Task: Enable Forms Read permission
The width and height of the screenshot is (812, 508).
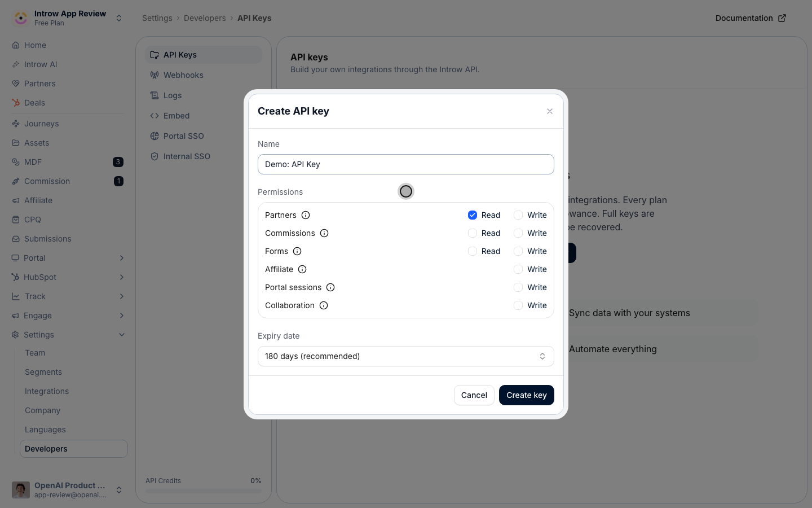Action: pyautogui.click(x=473, y=251)
